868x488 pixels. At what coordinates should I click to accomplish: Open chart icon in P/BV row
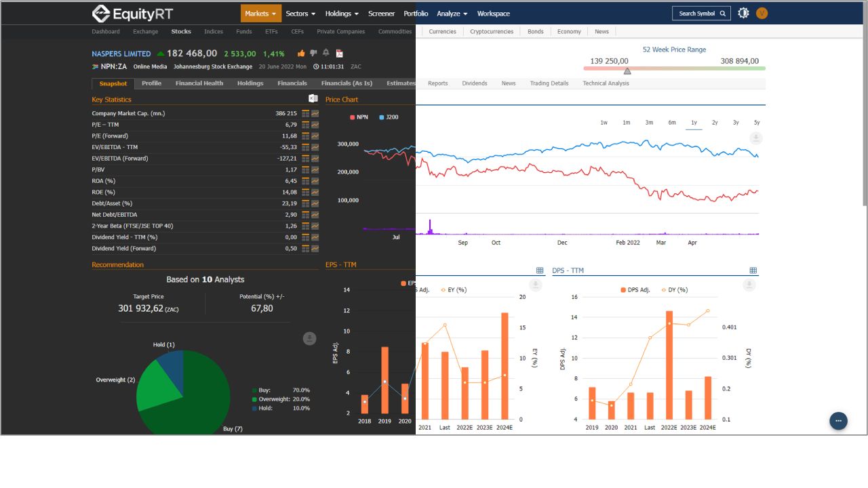coord(315,169)
